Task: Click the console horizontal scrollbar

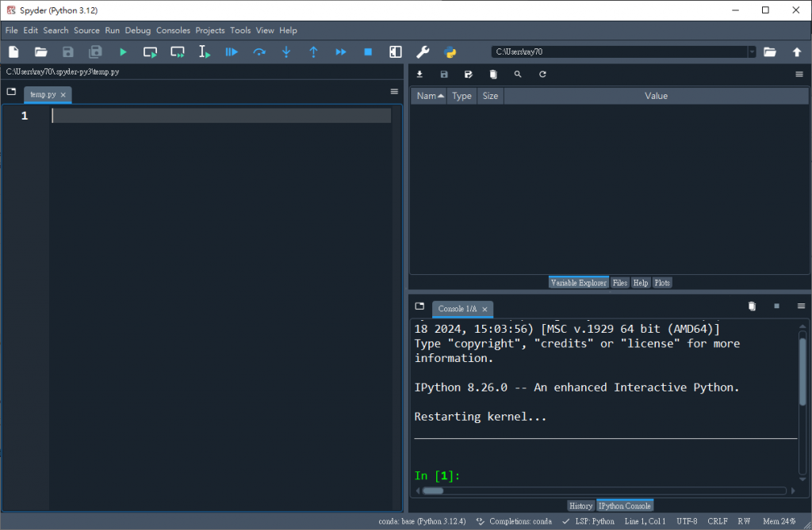Action: click(x=603, y=491)
